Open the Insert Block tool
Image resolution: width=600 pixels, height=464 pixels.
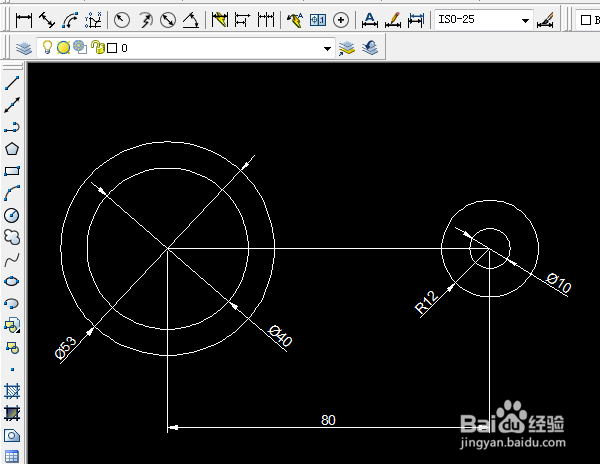tap(12, 326)
